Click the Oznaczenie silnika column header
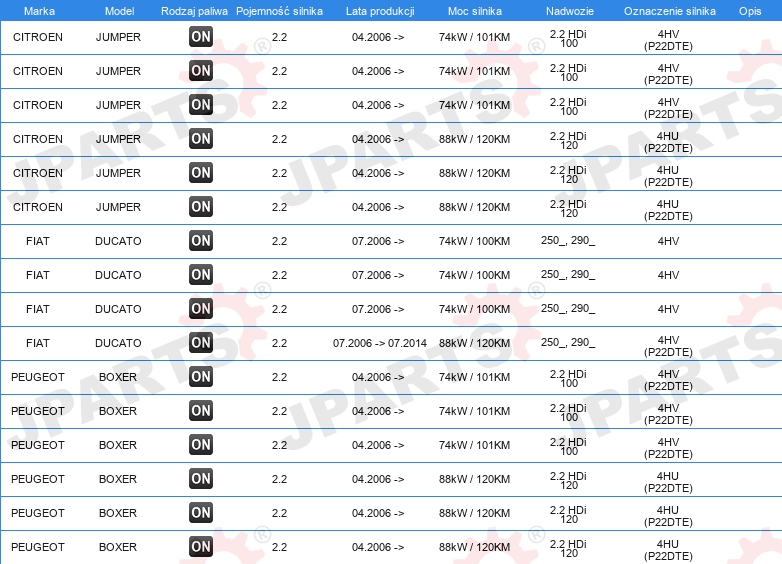 (670, 11)
